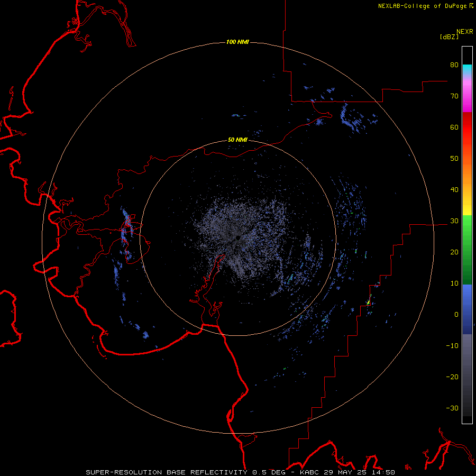Click the 29 MAY 25 date in caption
Viewport: 476px width, 476px height.
(345, 472)
